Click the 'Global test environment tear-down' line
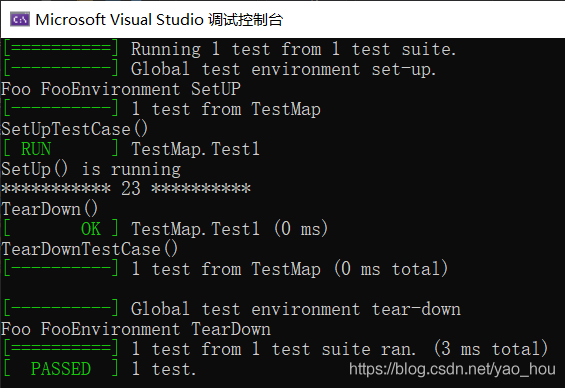This screenshot has width=565, height=388. coord(296,309)
